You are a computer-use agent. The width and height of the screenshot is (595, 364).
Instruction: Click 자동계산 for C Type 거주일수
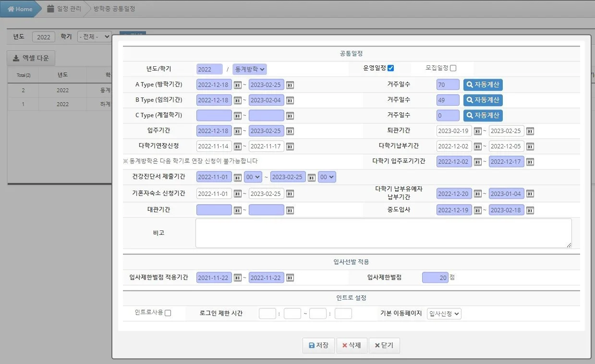click(x=483, y=116)
